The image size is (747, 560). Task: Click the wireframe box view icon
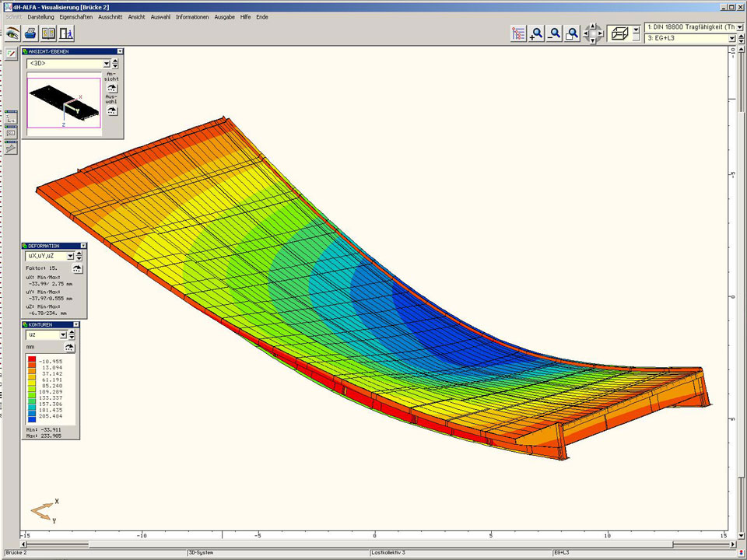(620, 33)
